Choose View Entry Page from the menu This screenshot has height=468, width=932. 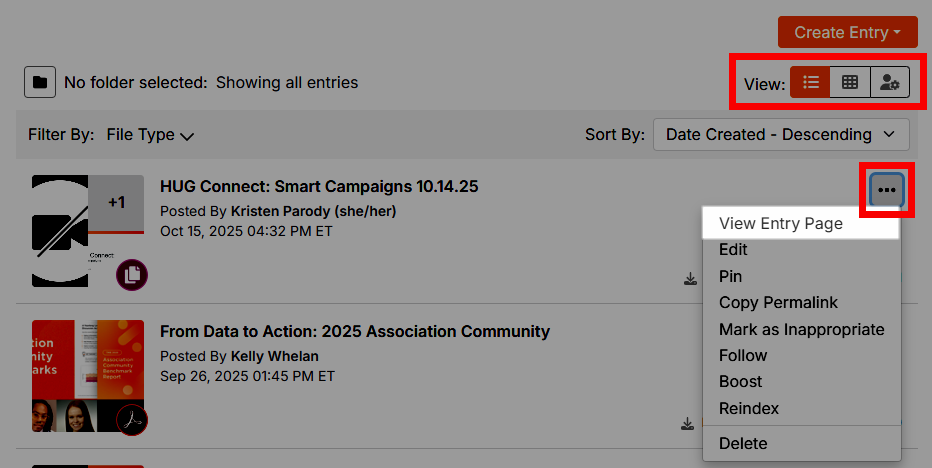[x=780, y=224]
